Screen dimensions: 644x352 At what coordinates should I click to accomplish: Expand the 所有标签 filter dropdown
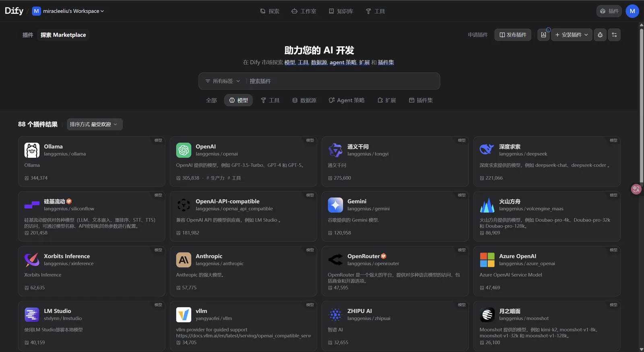(x=223, y=81)
